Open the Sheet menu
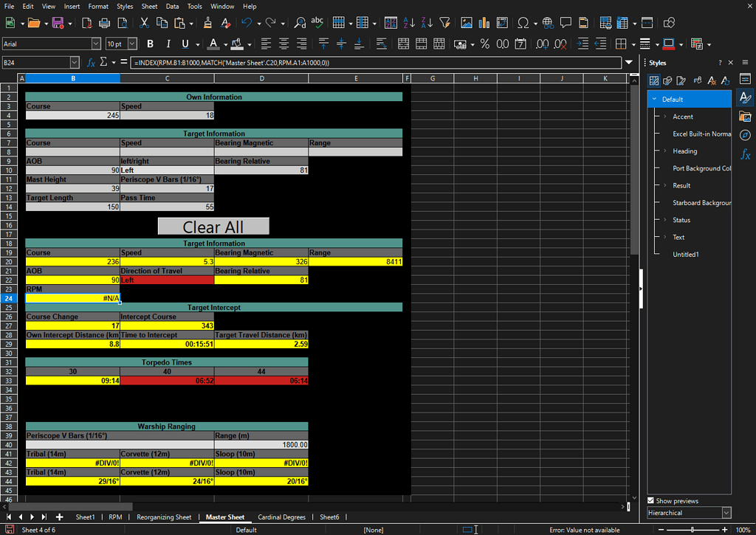The width and height of the screenshot is (756, 535). coord(149,6)
